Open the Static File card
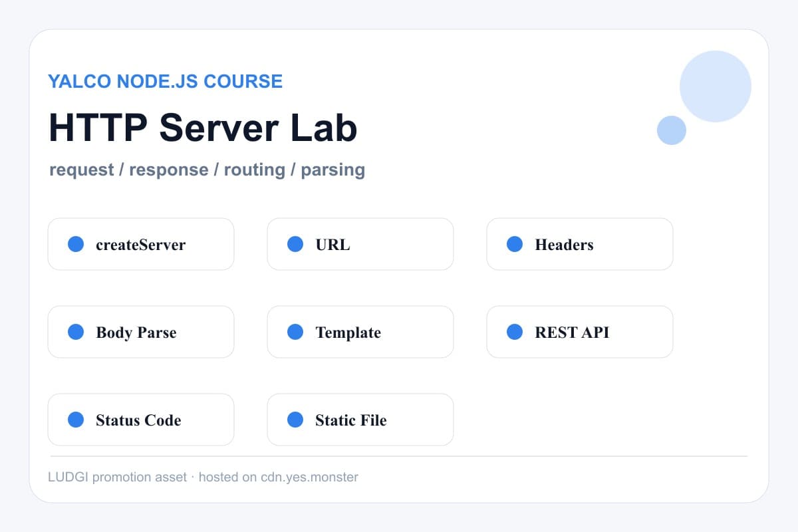798x532 pixels. [360, 420]
